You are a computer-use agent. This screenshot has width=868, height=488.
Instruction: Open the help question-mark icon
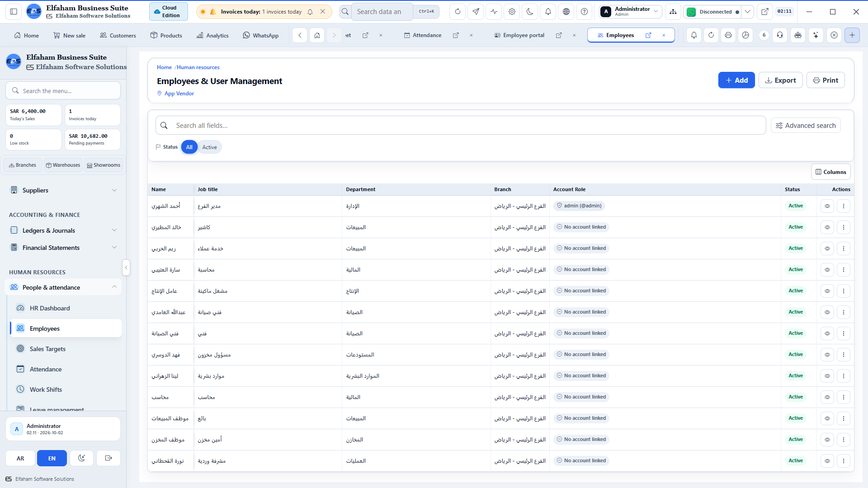pos(584,12)
